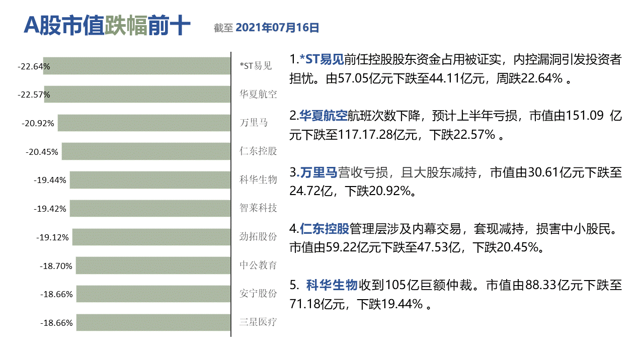Click the -19.44% data label
644x362 pixels.
(50, 180)
